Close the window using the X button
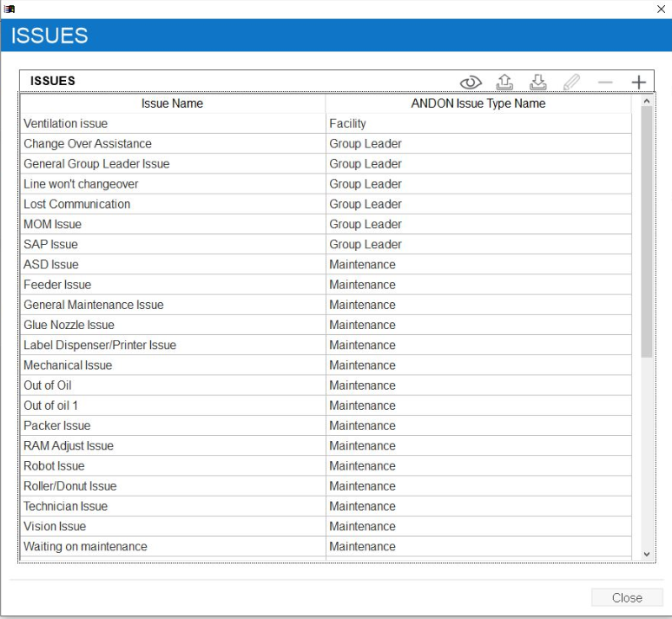The height and width of the screenshot is (619, 672). click(662, 8)
